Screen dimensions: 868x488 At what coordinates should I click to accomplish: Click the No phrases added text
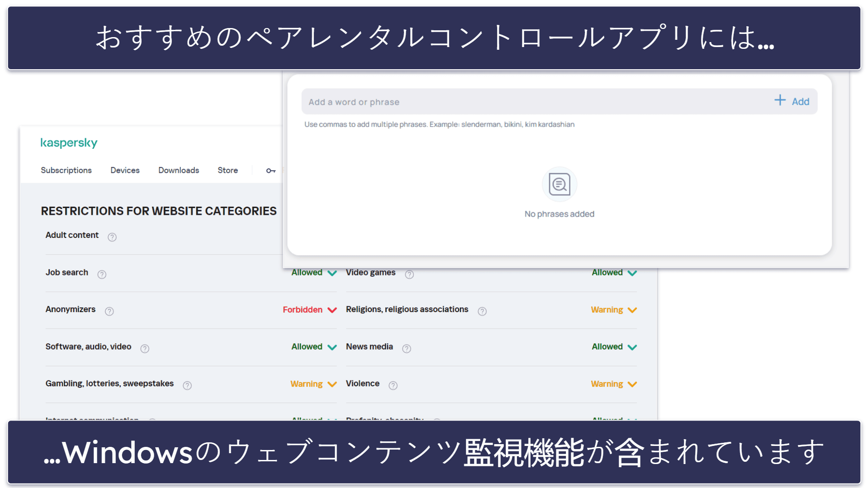(559, 214)
